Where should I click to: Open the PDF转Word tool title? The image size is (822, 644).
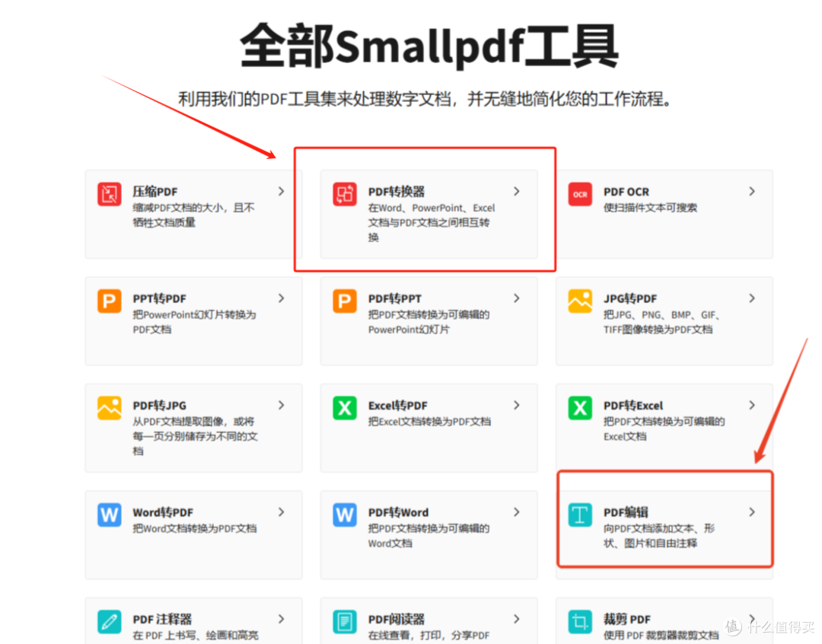coord(398,513)
